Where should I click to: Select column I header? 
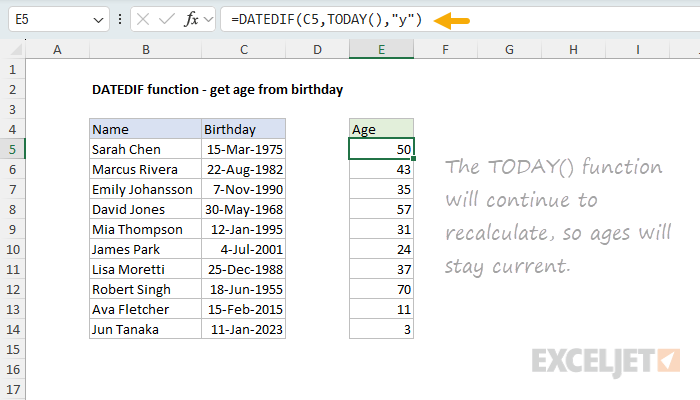click(x=638, y=50)
